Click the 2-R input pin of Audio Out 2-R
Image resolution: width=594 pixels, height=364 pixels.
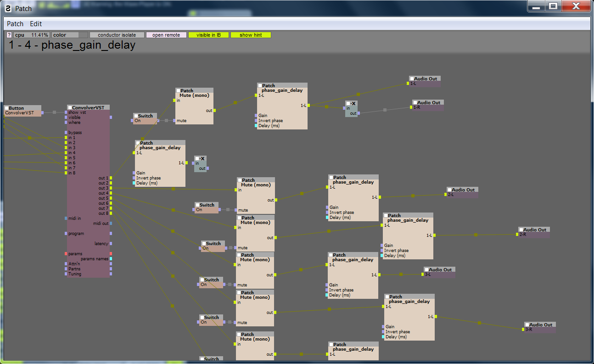point(517,235)
